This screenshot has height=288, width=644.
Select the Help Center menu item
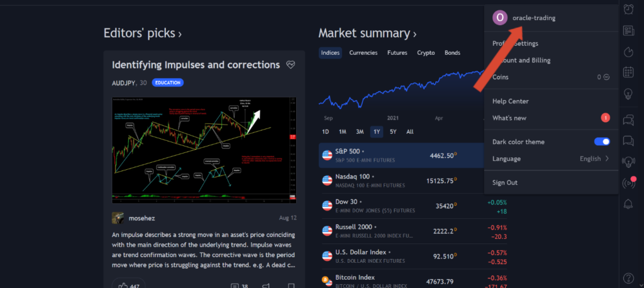point(511,101)
